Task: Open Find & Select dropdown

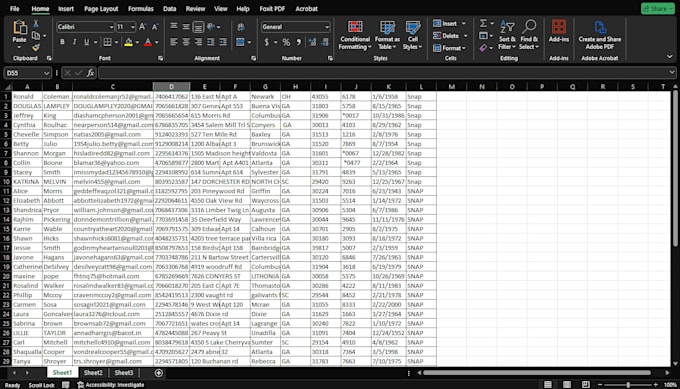Action: pyautogui.click(x=528, y=35)
